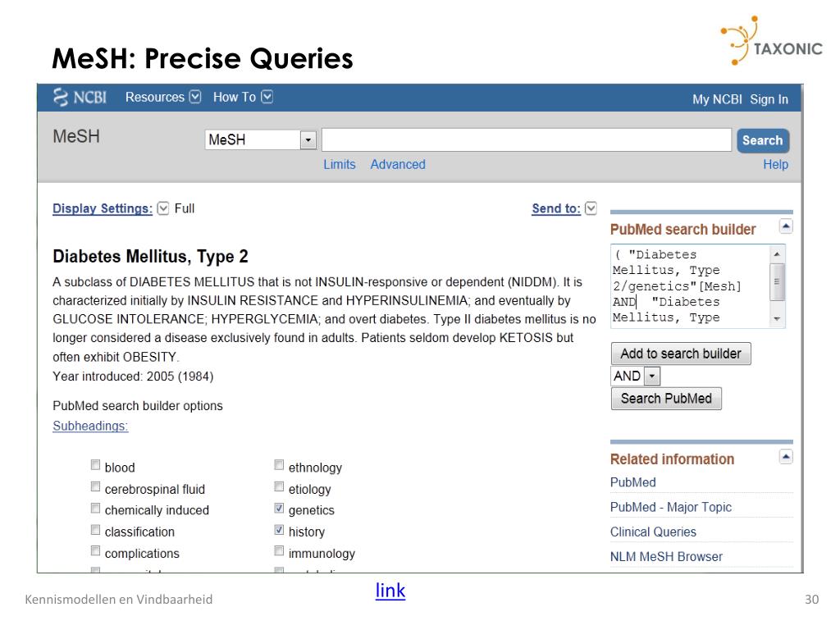Uncheck the genetics subheading

tap(280, 509)
